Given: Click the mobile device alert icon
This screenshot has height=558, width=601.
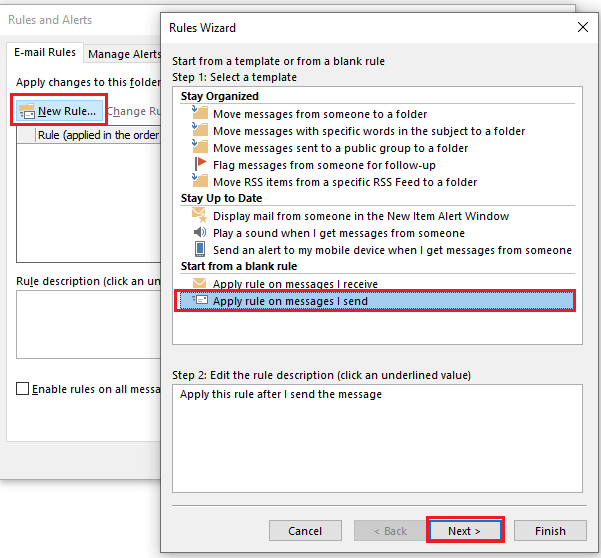Looking at the screenshot, I should (200, 250).
